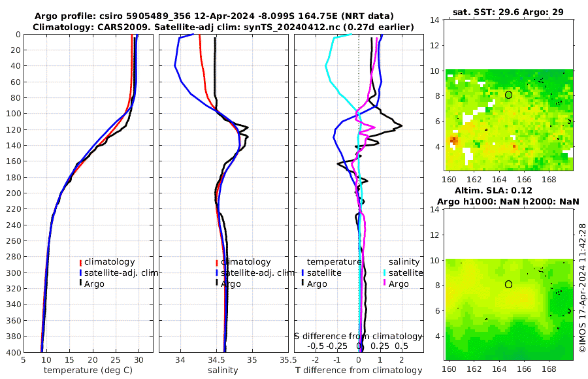Viewport: 588px width, 379px height.
Task: Click the dark red hotspot on SST map
Action: click(x=454, y=140)
